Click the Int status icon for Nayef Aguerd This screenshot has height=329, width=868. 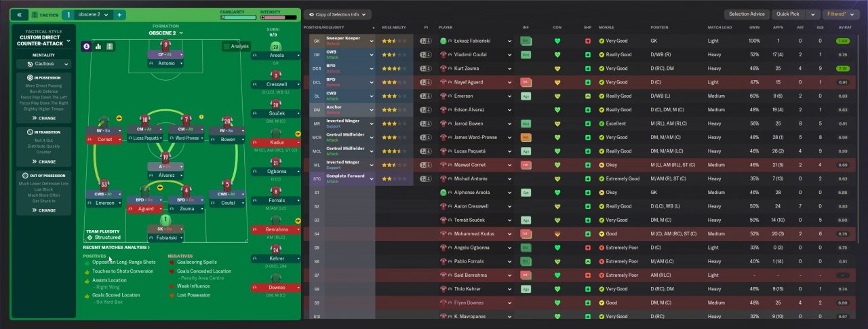tap(525, 82)
